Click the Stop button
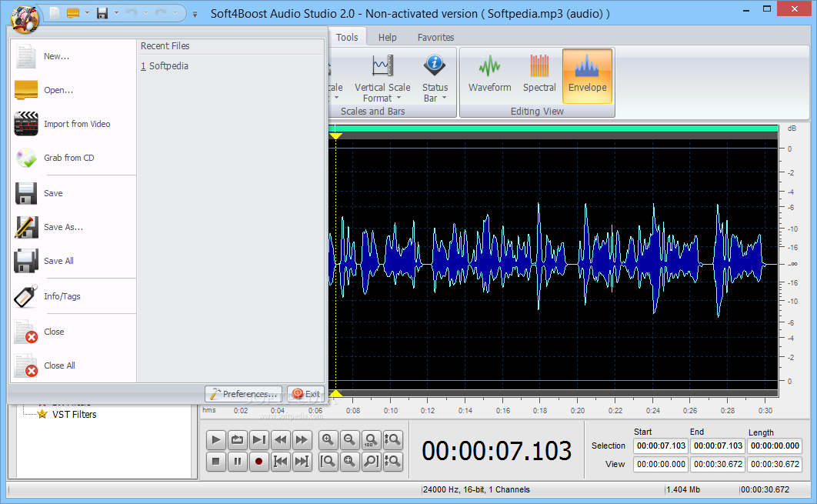The height and width of the screenshot is (504, 817). (x=215, y=462)
